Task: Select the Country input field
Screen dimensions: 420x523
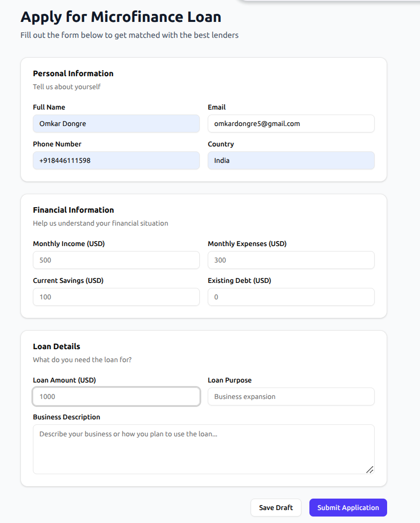Action: 291,160
